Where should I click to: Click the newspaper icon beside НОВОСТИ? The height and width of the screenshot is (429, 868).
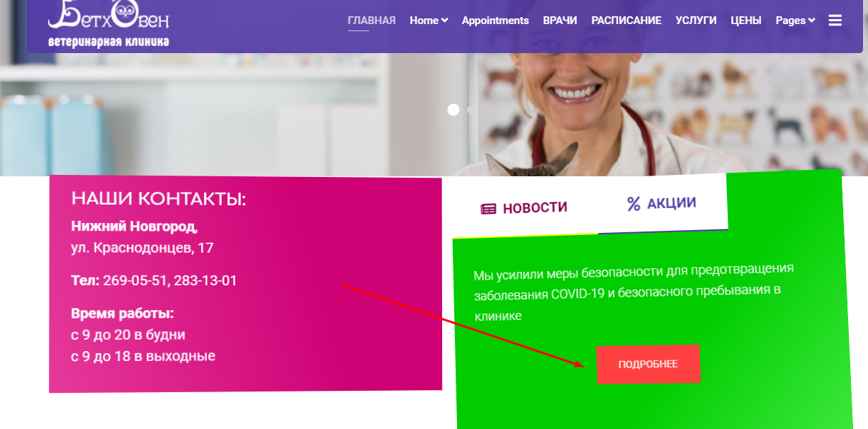[488, 209]
